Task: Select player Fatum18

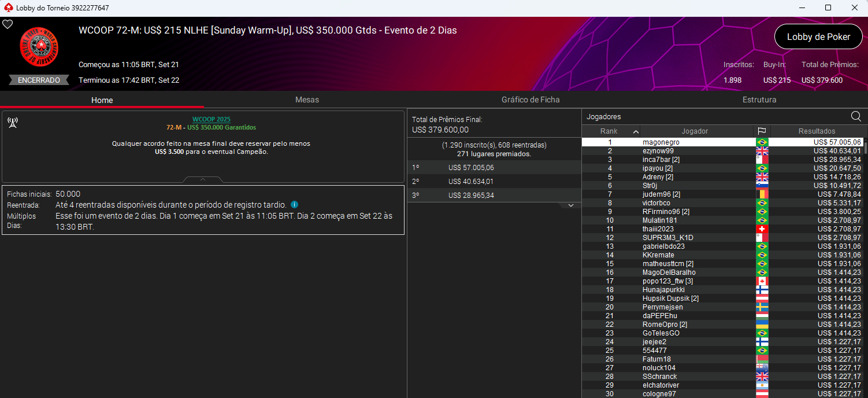Action: [x=722, y=359]
